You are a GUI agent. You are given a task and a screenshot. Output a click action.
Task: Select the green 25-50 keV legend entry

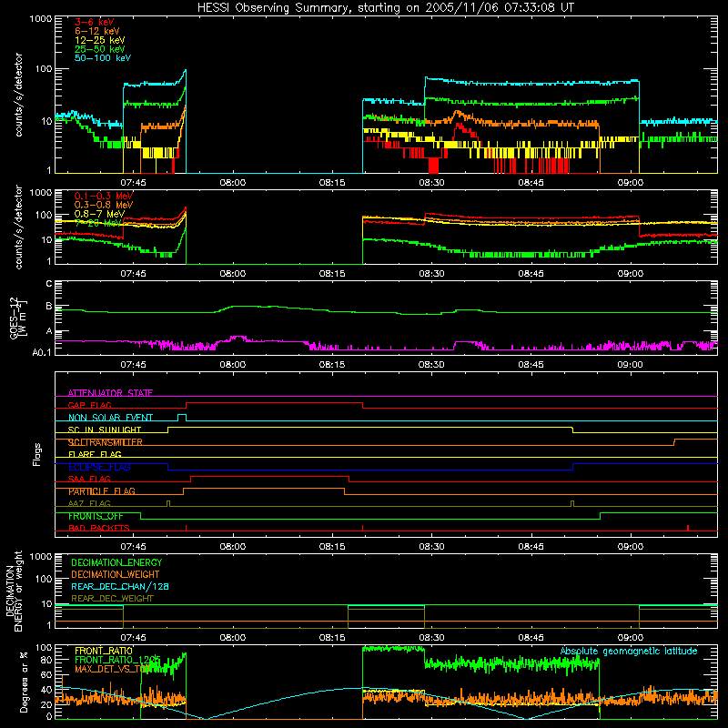tap(100, 49)
